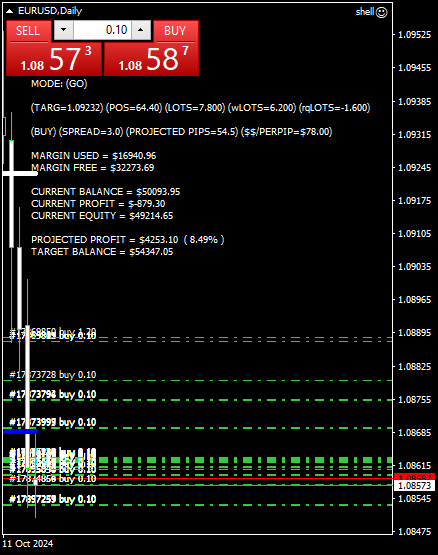
Task: Click the EURUSD,Daily chart title
Action: pos(50,11)
